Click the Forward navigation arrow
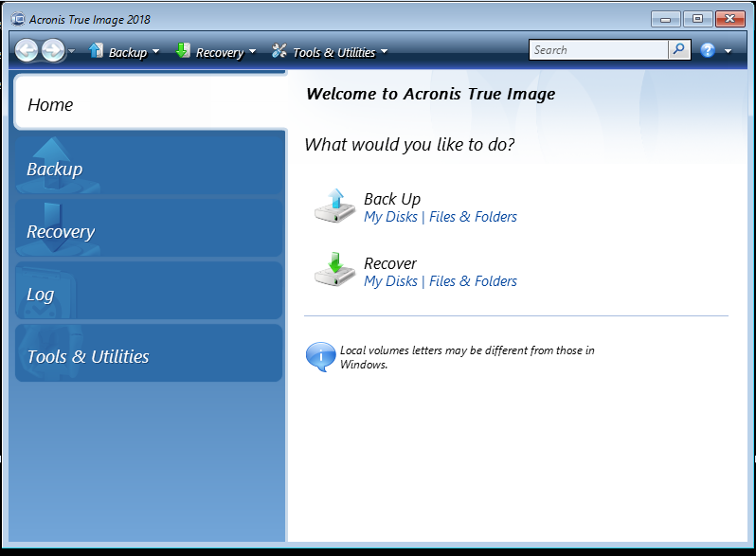Viewport: 756px width, 556px height. coord(53,51)
